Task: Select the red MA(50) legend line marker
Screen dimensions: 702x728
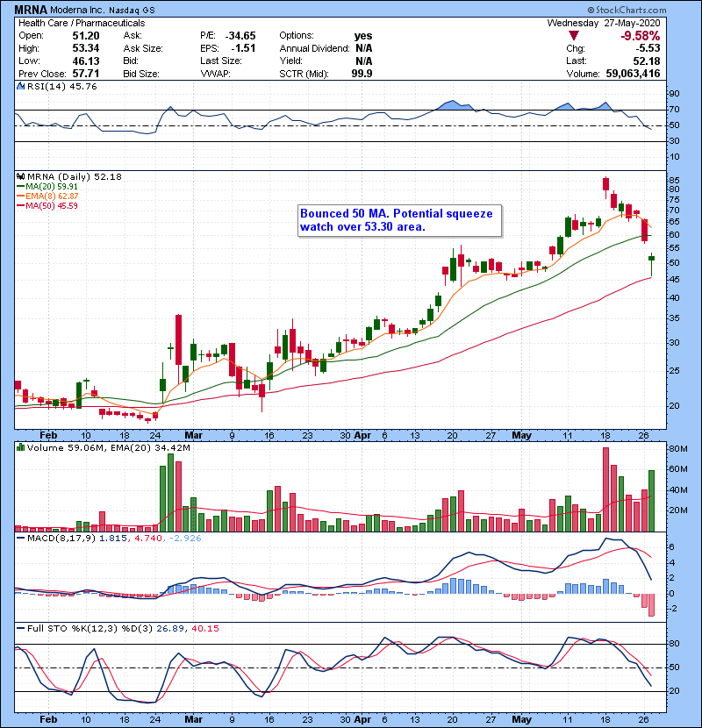Action: 20,206
